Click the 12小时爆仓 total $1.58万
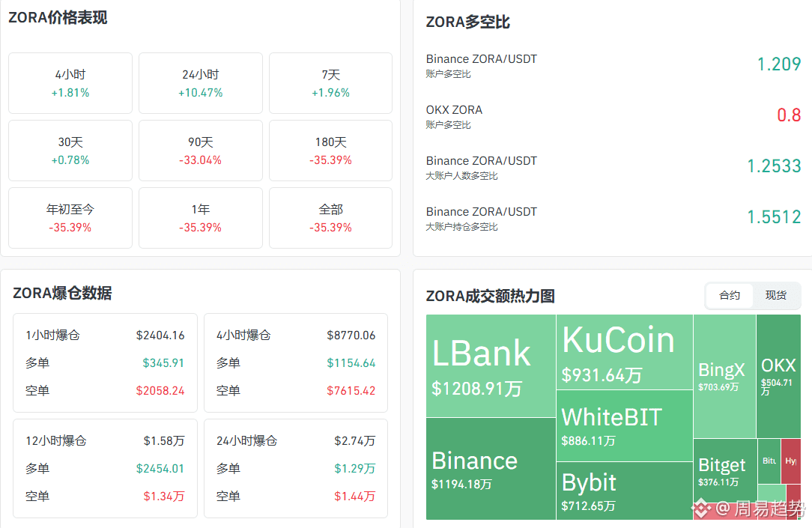 pyautogui.click(x=163, y=441)
